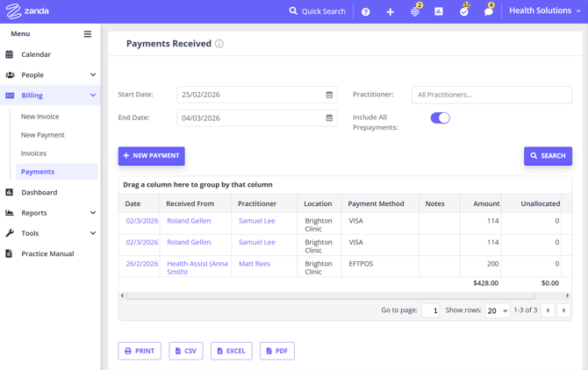Select Invoices in the Billing submenu
The image size is (588, 370).
coord(34,153)
